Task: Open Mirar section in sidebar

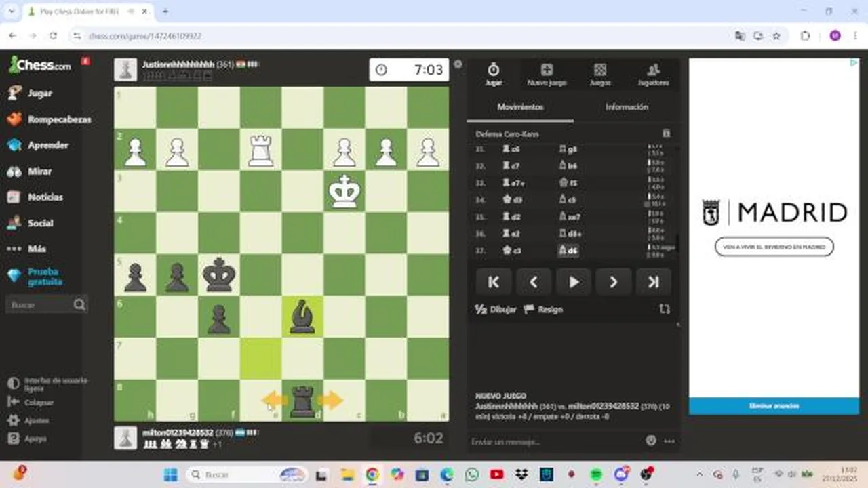Action: [30, 171]
